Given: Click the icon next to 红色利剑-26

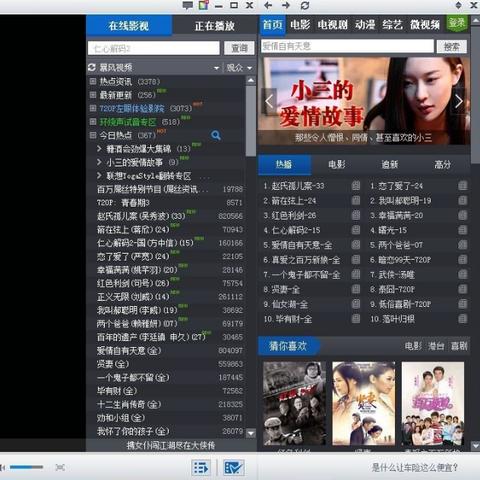Looking at the screenshot, I should 356,215.
